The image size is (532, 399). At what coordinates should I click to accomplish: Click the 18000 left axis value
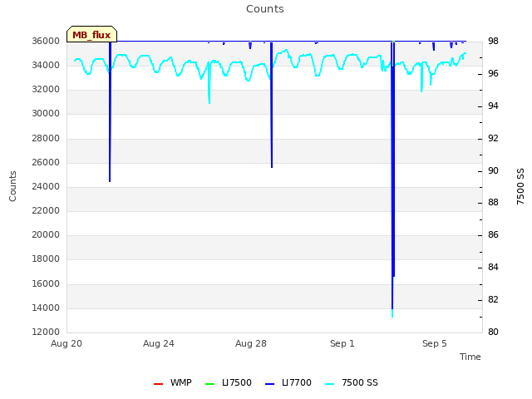click(46, 259)
